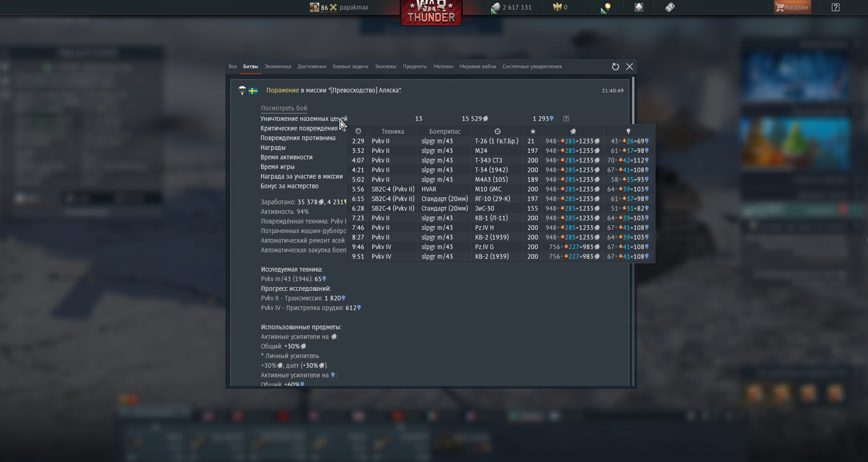Open the Battle Pass ticket icon
The width and height of the screenshot is (868, 462).
pos(670,7)
